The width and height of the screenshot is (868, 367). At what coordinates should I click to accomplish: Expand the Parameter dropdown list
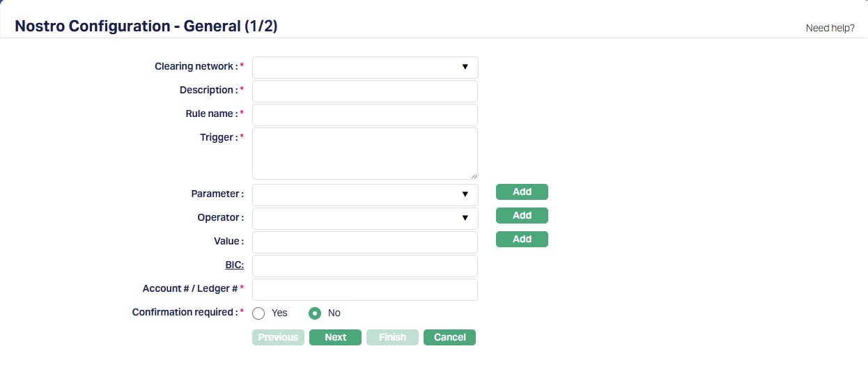(365, 194)
